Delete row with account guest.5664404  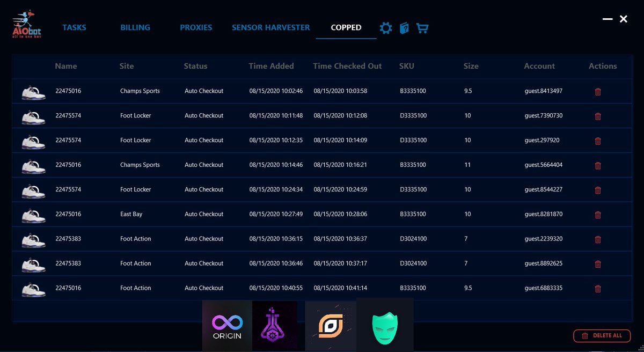598,166
